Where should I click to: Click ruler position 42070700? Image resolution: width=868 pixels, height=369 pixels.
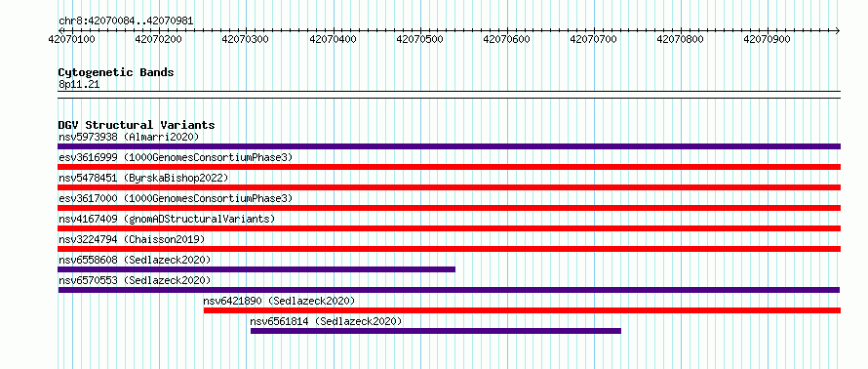(594, 39)
